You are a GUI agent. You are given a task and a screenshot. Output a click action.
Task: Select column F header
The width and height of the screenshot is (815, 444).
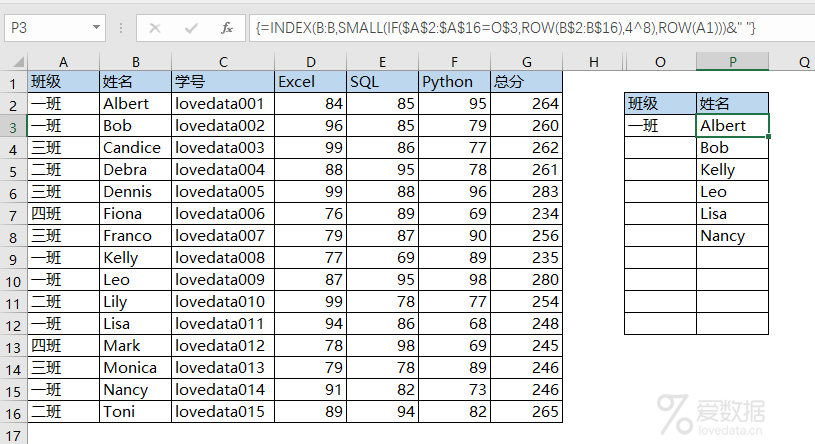click(454, 62)
